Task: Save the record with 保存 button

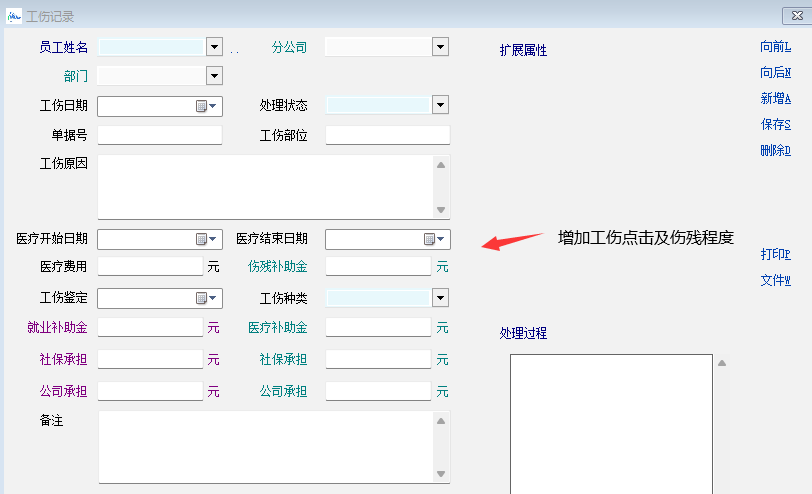Action: pos(775,124)
